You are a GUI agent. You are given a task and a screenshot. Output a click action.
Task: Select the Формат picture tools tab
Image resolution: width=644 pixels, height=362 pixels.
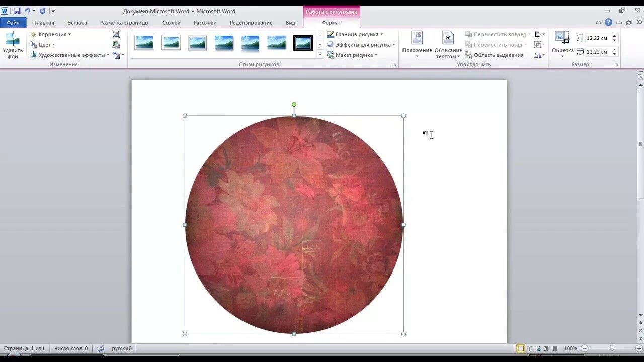tap(331, 23)
